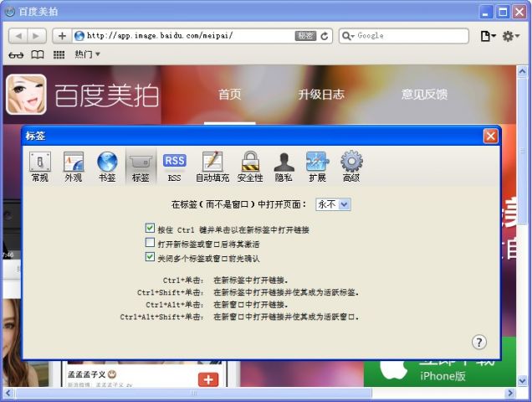Open the 高级 (Advanced) gear preferences
532x402 pixels.
tap(350, 167)
